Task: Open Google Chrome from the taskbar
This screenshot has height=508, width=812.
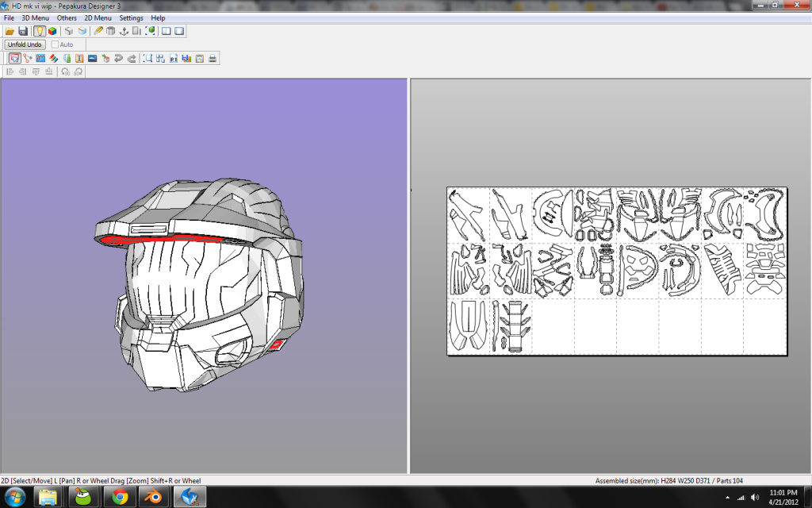Action: point(120,497)
